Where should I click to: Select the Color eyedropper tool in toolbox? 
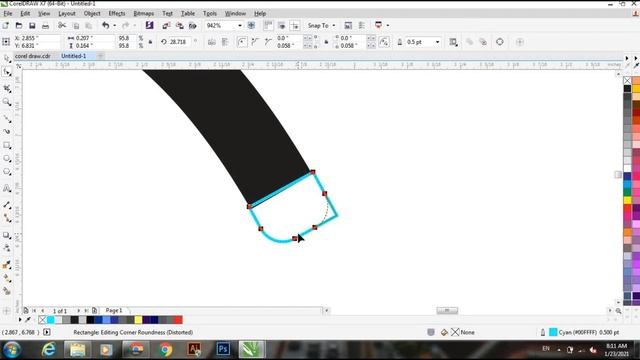[7, 265]
